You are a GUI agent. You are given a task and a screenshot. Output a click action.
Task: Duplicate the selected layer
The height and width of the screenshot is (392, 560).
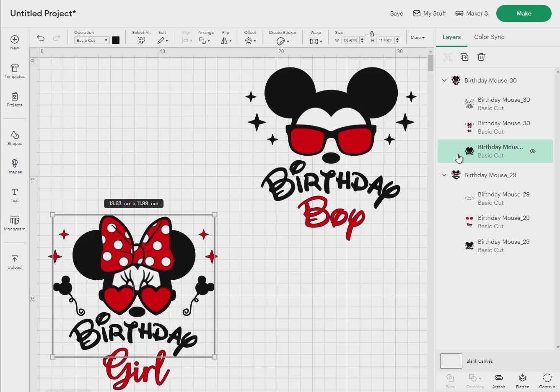coord(464,57)
